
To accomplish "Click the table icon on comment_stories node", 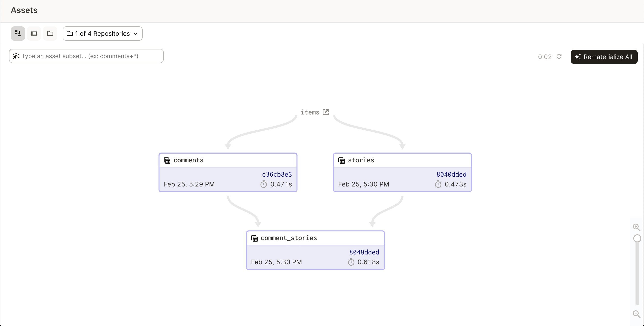I will tap(254, 238).
